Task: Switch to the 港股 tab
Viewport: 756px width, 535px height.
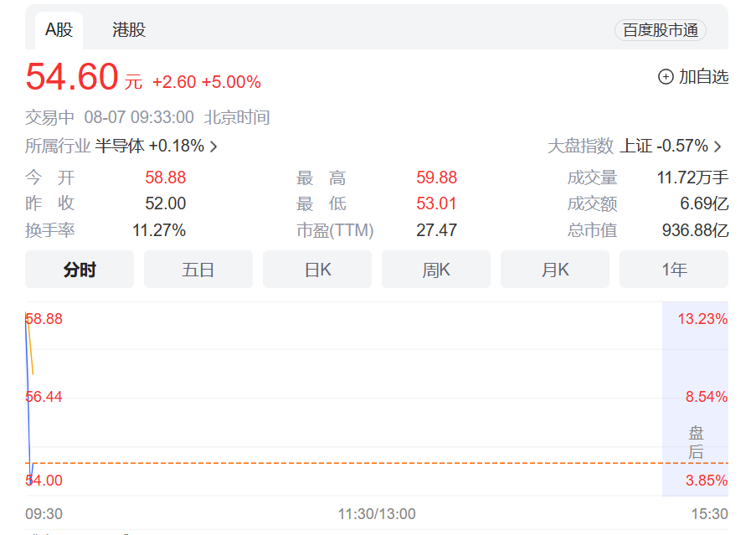Action: pyautogui.click(x=129, y=30)
